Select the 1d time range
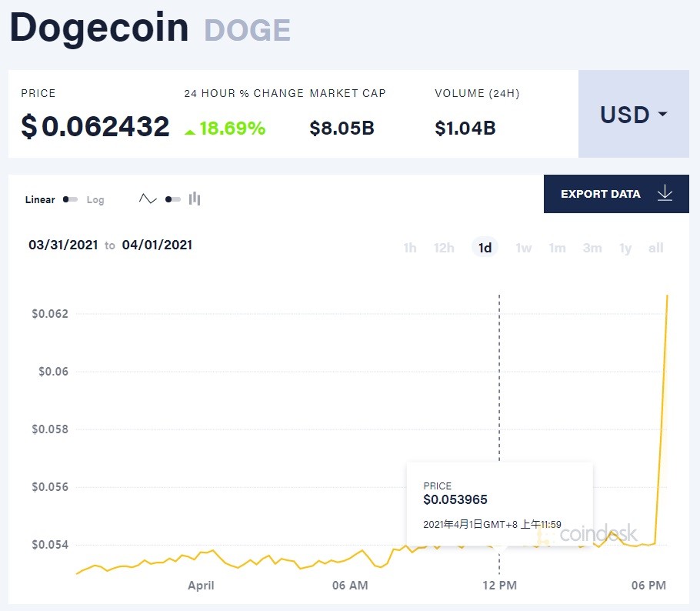 tap(485, 248)
